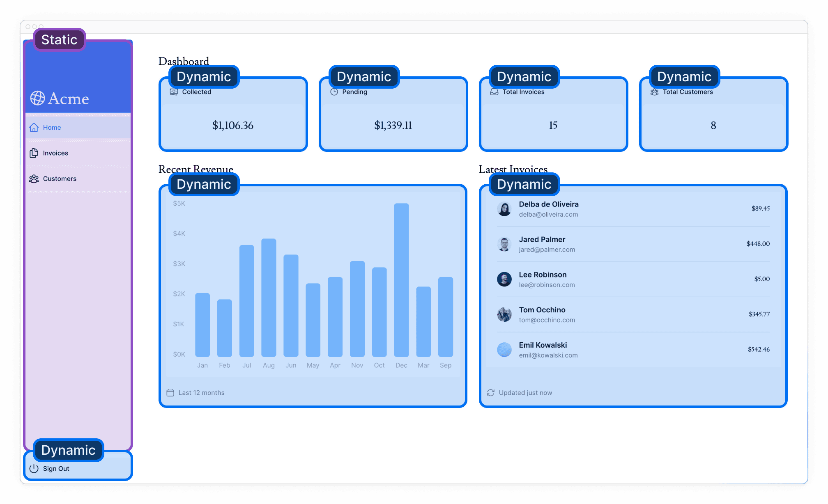Click the Invoices navigation icon
828x504 pixels.
(33, 152)
